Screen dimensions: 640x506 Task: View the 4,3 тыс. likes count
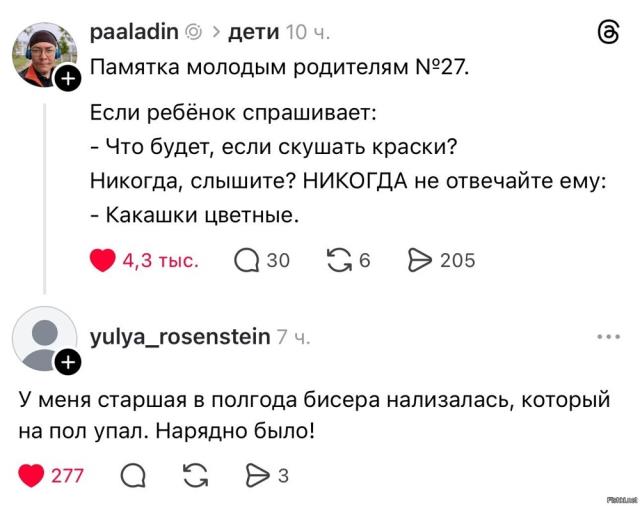click(160, 260)
